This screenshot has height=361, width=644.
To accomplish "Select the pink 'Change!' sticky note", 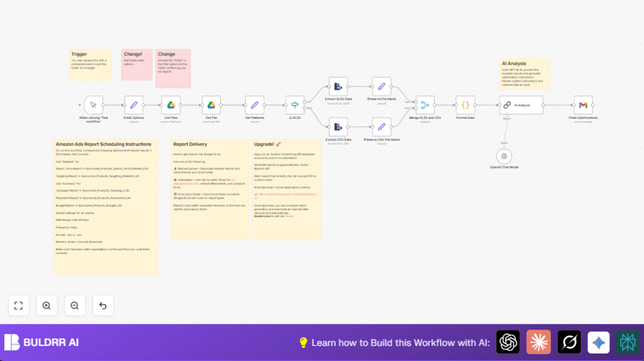I will (136, 65).
